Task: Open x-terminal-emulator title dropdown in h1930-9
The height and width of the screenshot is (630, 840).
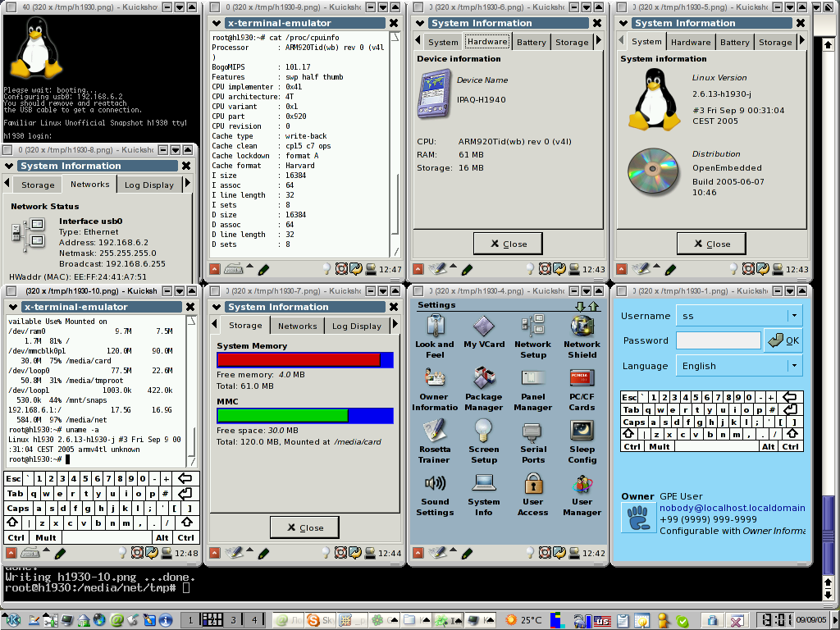Action: point(217,23)
